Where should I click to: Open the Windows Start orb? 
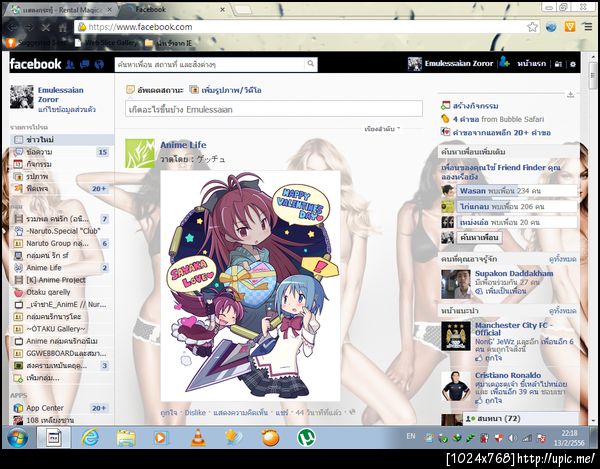pos(17,438)
